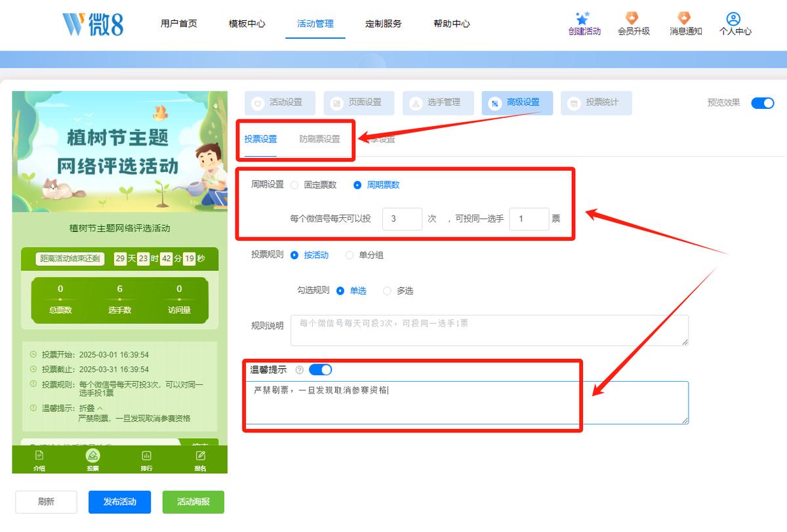Click the 规则说明 text area
Viewport: 787px width, 532px height.
tap(489, 330)
